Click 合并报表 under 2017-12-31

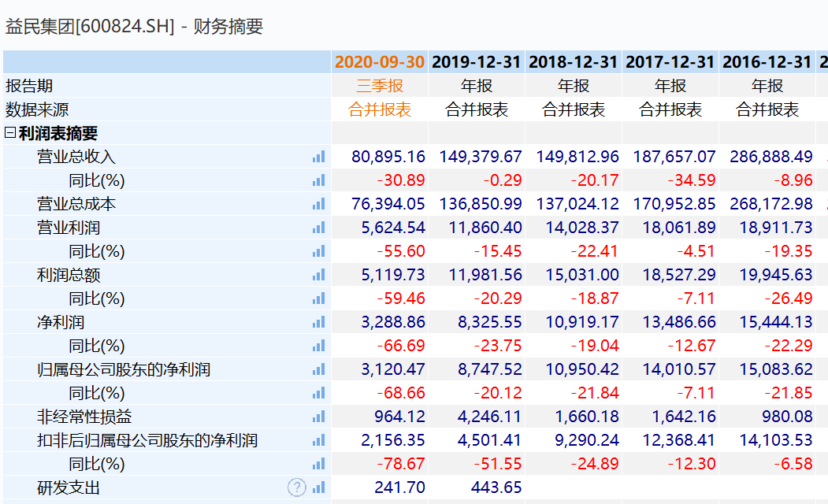pyautogui.click(x=670, y=109)
